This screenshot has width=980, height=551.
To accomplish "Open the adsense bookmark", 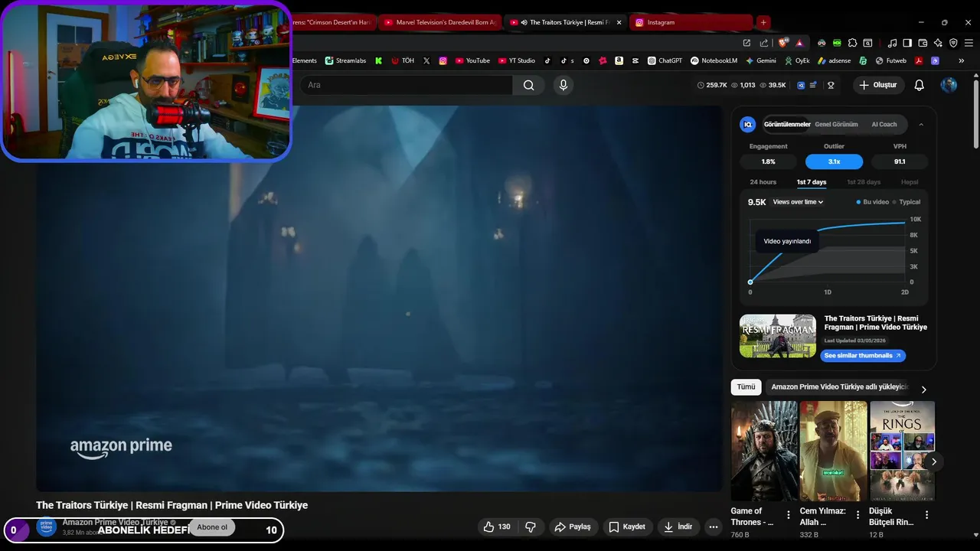I will 834,60.
